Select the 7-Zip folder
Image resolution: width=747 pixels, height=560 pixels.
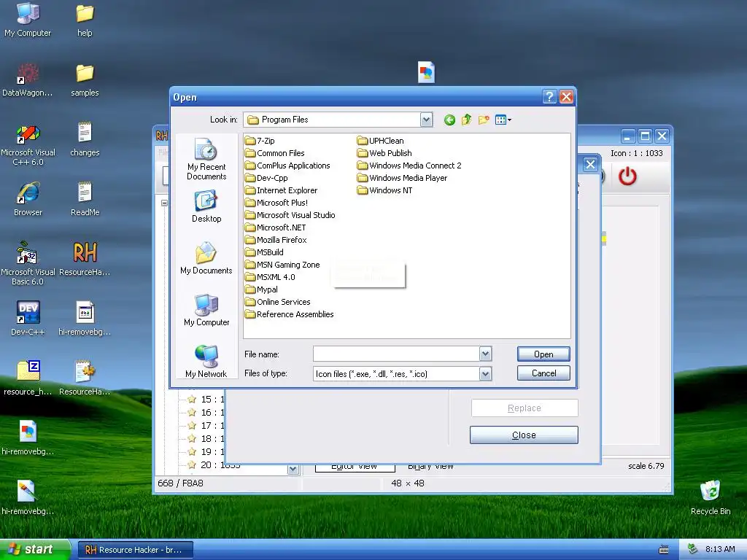260,141
